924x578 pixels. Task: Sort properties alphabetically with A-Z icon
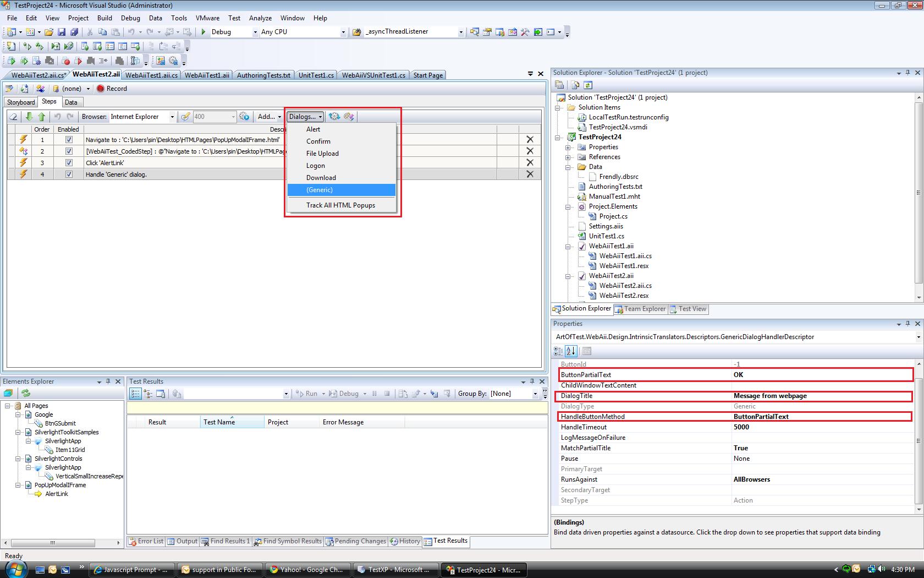click(571, 351)
